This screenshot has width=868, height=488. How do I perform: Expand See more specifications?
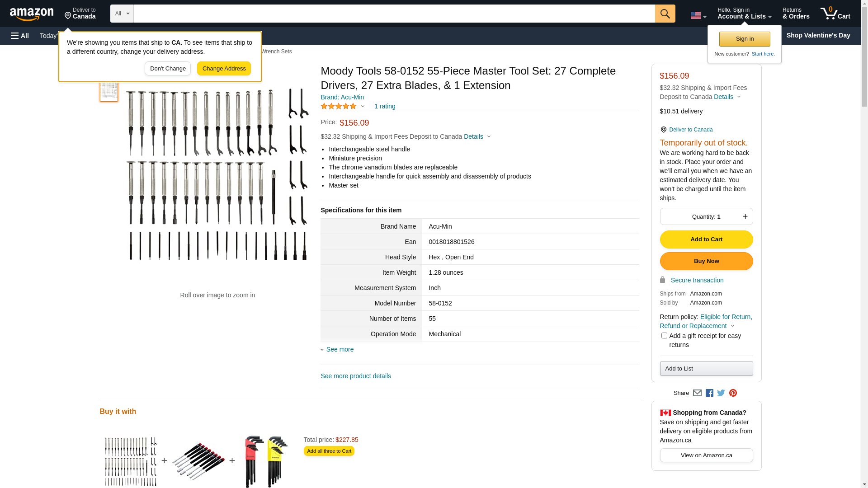[x=340, y=349]
